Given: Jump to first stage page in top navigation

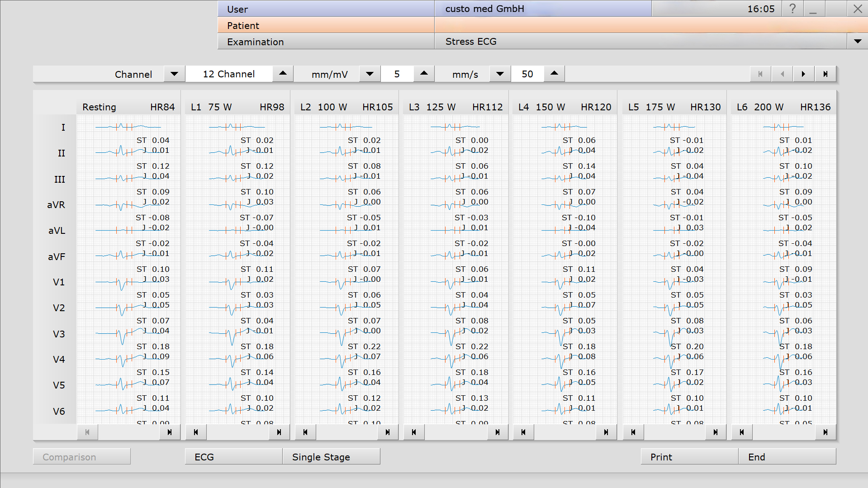Looking at the screenshot, I should pos(760,74).
